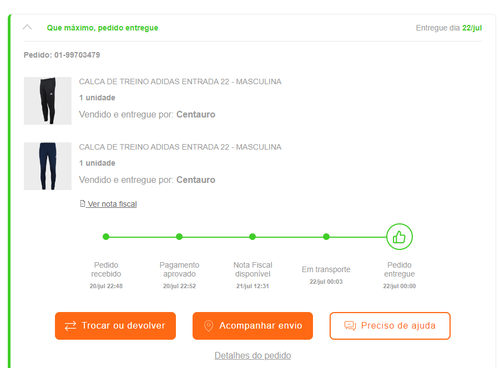The width and height of the screenshot is (500, 368).
Task: Click Acompanhar envio button
Action: 253,326
